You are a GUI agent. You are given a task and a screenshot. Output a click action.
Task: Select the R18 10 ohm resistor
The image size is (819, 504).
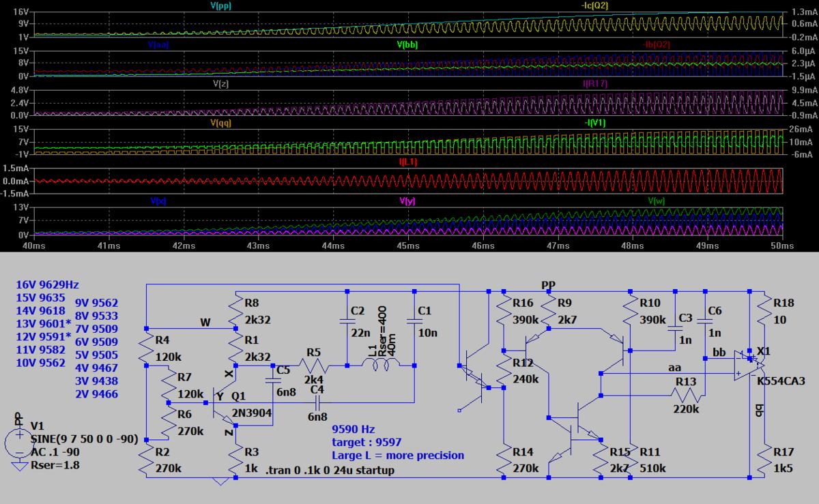click(765, 309)
